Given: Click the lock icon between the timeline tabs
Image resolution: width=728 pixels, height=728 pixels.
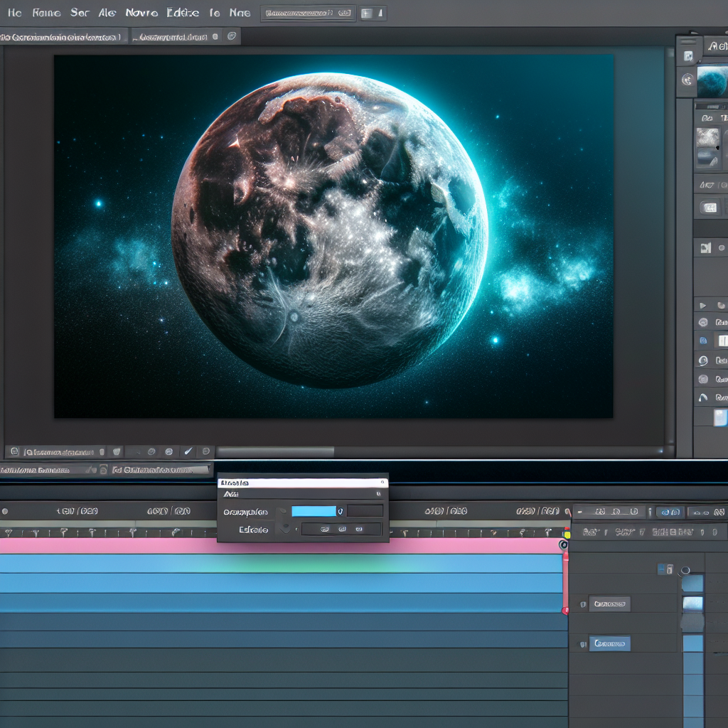Looking at the screenshot, I should [x=103, y=470].
